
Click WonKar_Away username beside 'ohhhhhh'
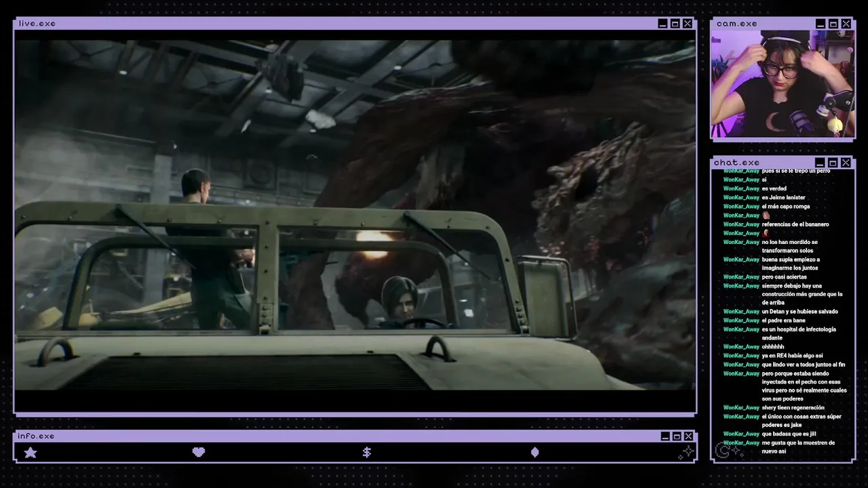[741, 347]
